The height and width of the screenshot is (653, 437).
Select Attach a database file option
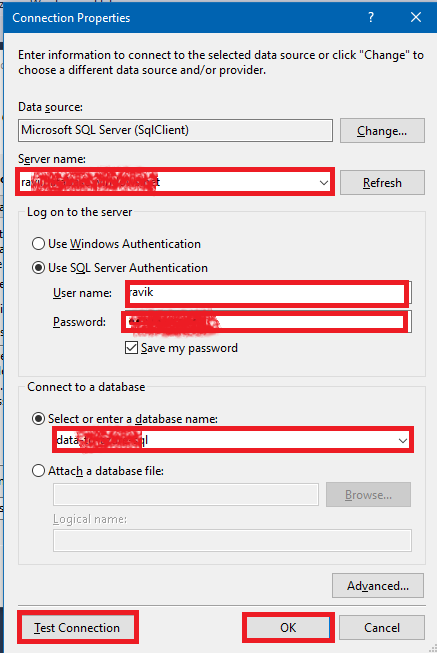38,471
